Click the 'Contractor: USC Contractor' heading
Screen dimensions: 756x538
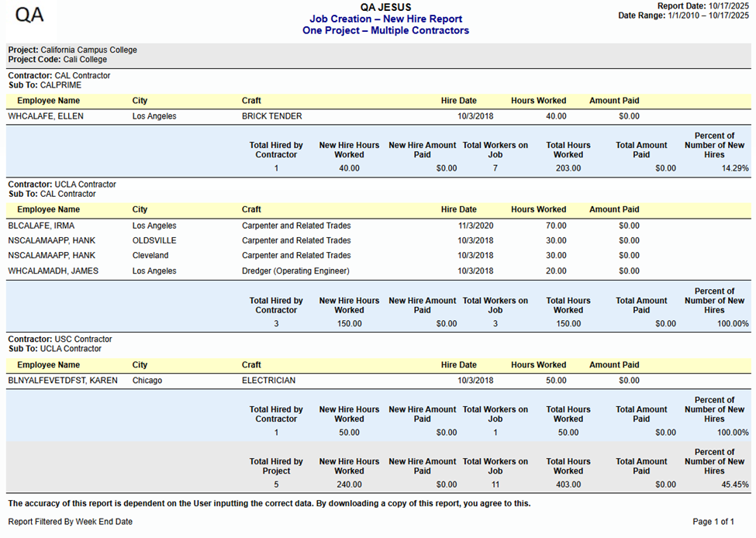tap(60, 339)
